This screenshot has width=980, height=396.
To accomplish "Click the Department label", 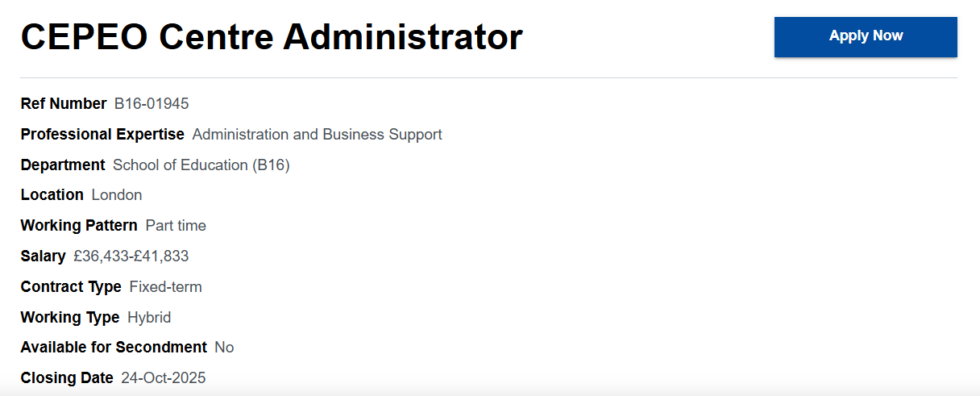I will click(63, 165).
